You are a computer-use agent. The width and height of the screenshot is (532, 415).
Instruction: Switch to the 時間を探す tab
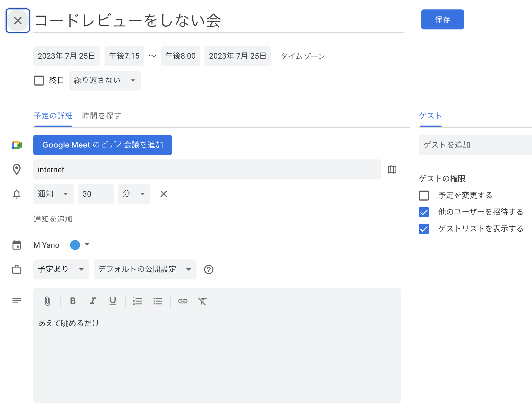(x=101, y=116)
